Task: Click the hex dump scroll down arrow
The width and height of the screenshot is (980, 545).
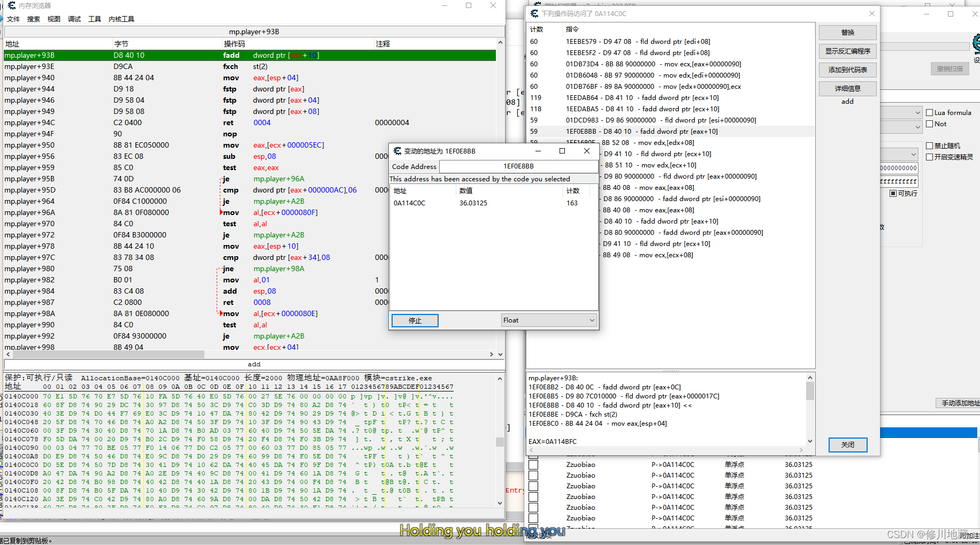Action: tap(500, 503)
